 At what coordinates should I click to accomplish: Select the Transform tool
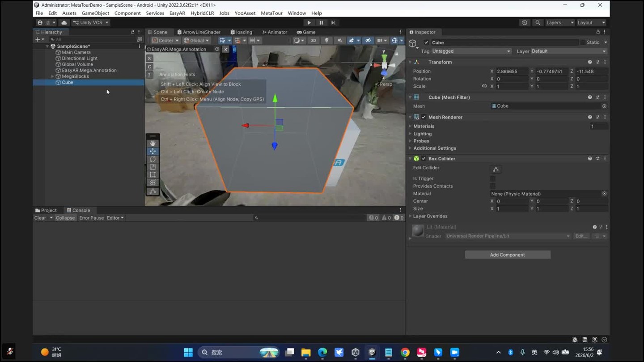coord(153,182)
